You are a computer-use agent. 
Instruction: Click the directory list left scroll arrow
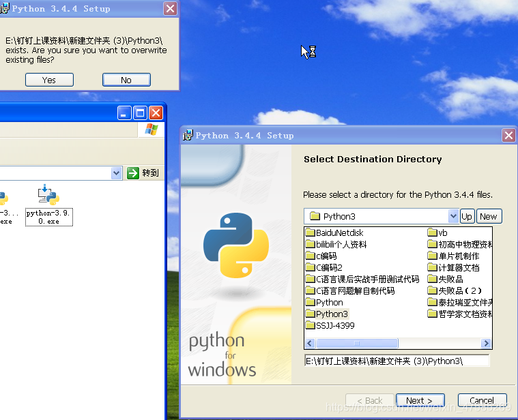point(310,343)
